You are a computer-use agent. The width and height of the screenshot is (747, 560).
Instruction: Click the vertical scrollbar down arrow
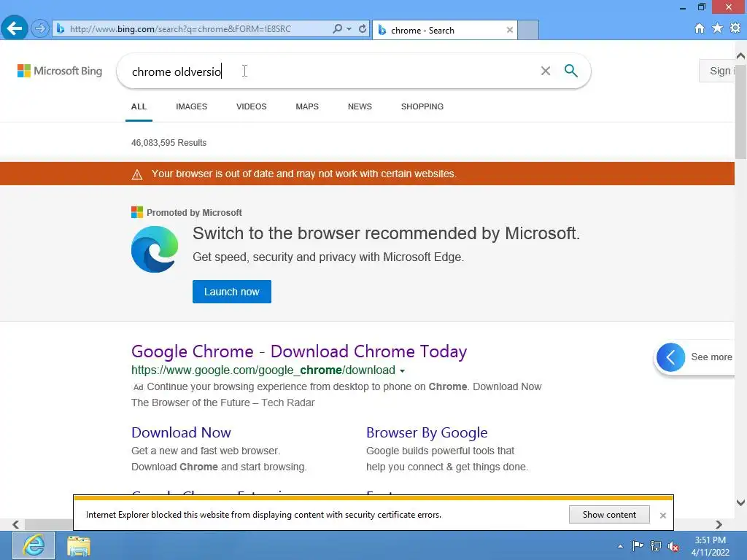pyautogui.click(x=740, y=502)
